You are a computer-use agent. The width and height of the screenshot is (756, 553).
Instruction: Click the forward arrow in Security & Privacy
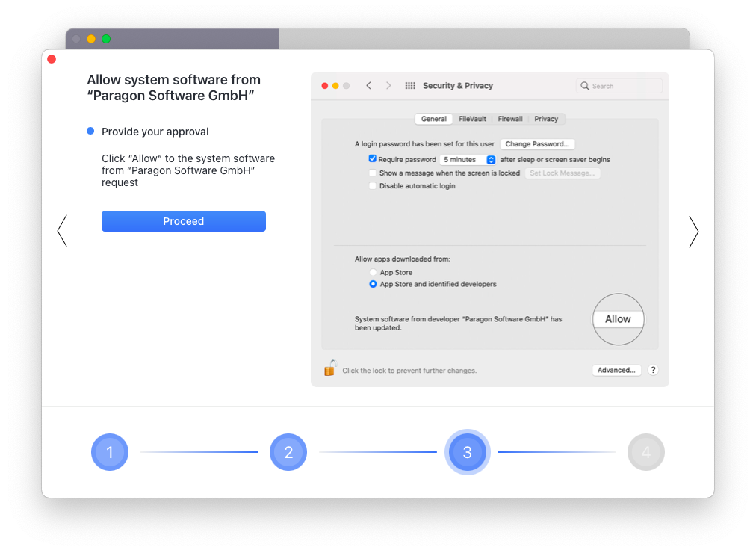388,85
